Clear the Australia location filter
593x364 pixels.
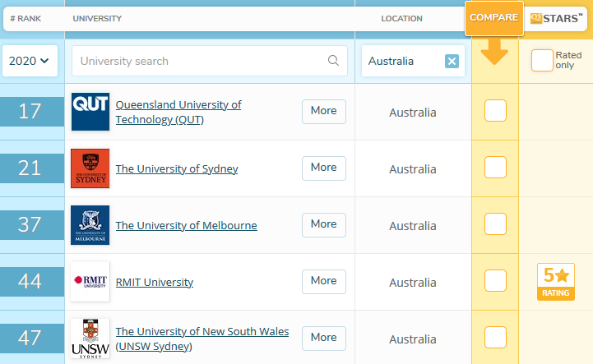pos(452,61)
